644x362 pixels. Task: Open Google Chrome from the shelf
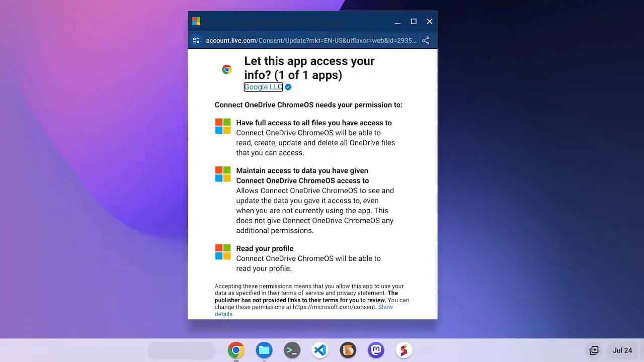236,350
